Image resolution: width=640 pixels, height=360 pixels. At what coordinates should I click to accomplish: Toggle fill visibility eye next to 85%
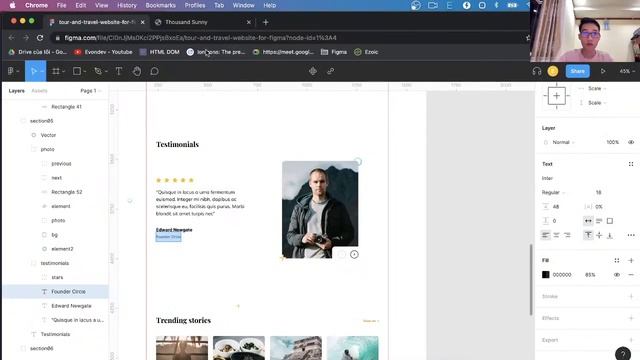pos(617,275)
